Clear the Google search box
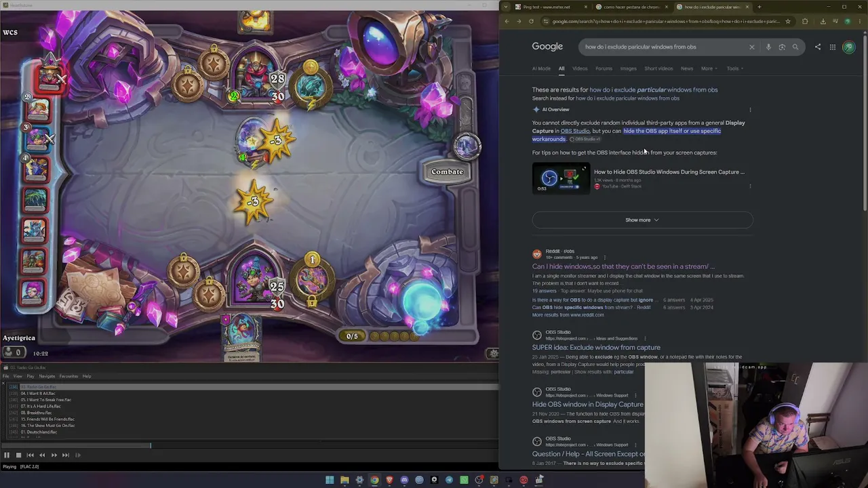The width and height of the screenshot is (868, 488). 751,47
